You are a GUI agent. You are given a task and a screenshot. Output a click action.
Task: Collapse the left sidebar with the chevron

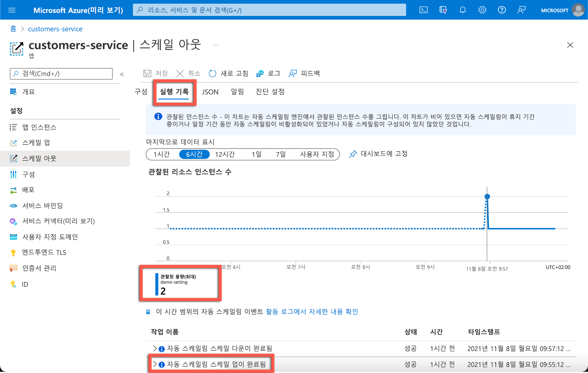(122, 74)
